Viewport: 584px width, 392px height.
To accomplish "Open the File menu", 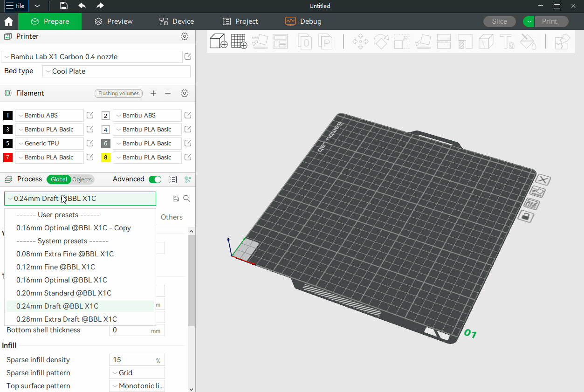I will 15,6.
